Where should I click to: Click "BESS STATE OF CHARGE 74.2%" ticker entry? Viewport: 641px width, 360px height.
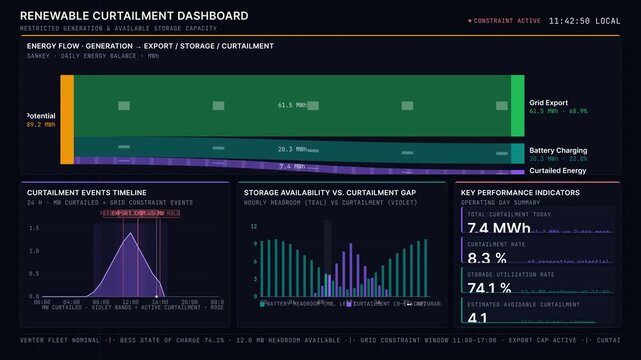point(172,340)
